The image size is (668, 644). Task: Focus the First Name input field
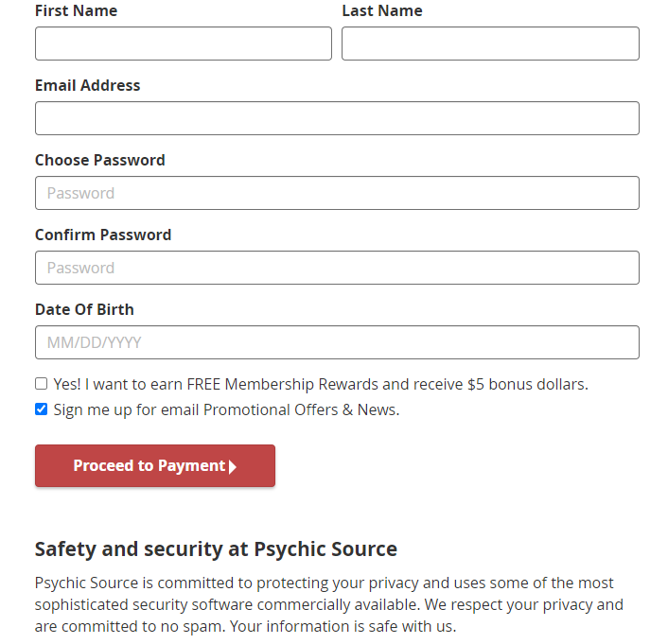click(184, 44)
